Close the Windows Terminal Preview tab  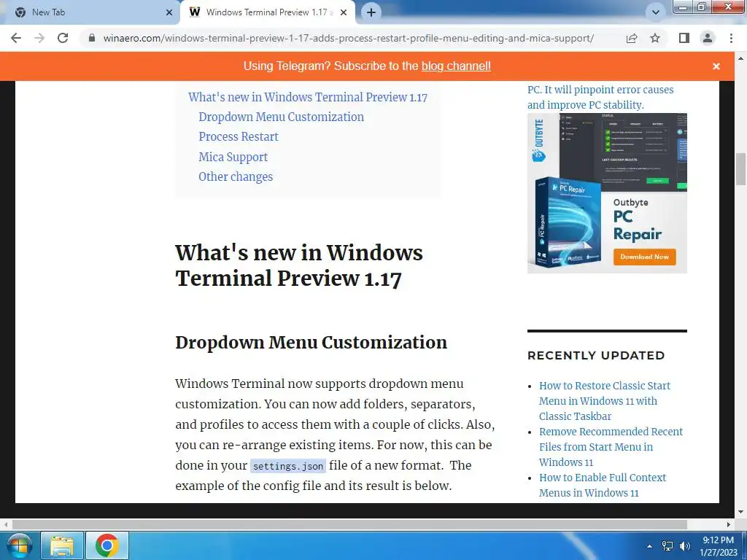(x=344, y=12)
